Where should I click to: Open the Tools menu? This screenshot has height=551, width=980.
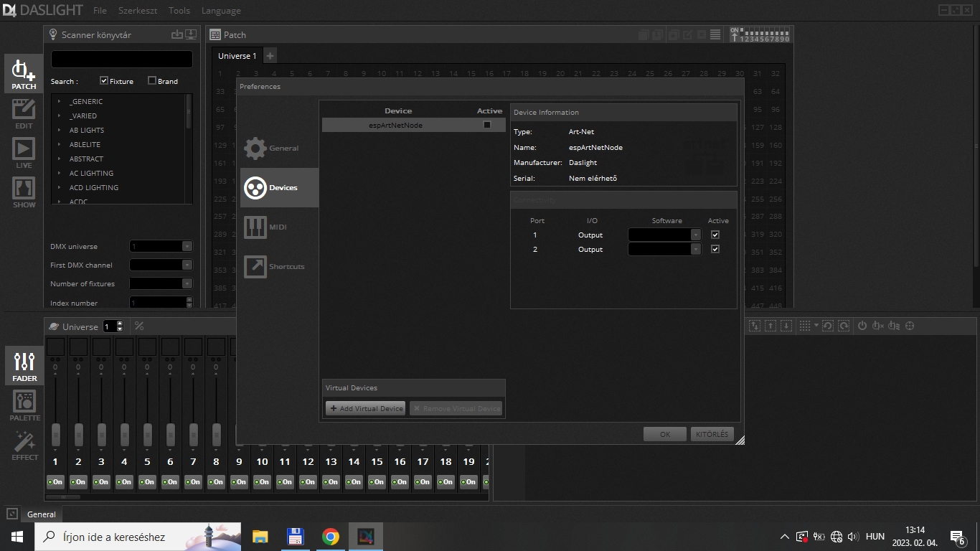coord(179,11)
